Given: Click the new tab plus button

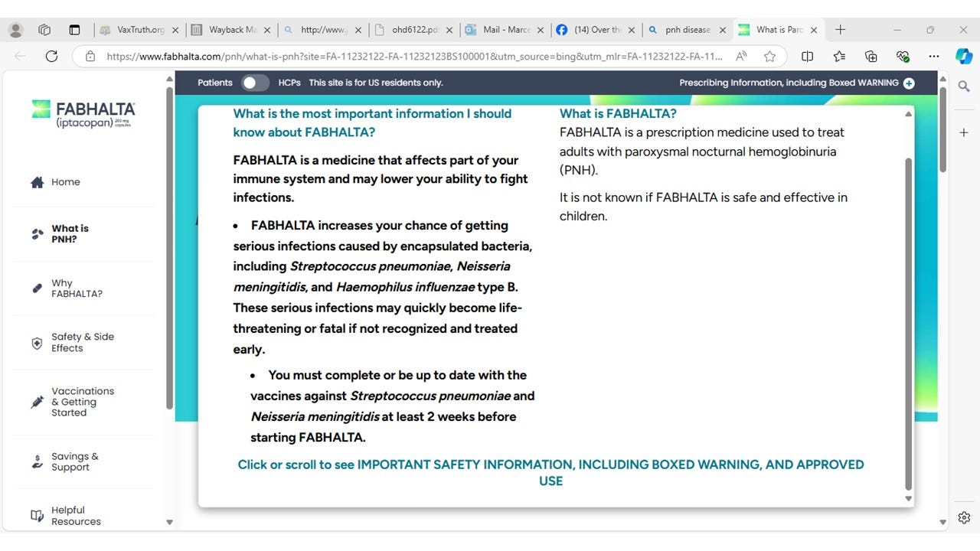Looking at the screenshot, I should tap(840, 30).
